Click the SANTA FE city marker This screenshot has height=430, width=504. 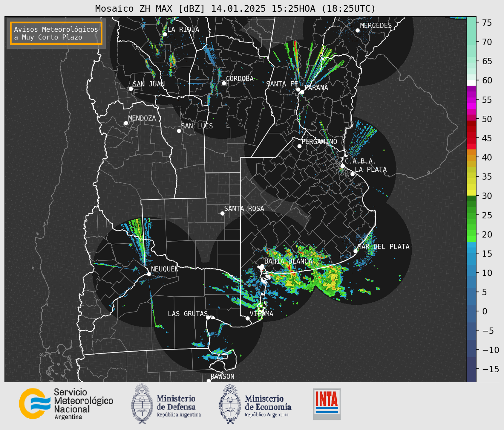point(298,89)
